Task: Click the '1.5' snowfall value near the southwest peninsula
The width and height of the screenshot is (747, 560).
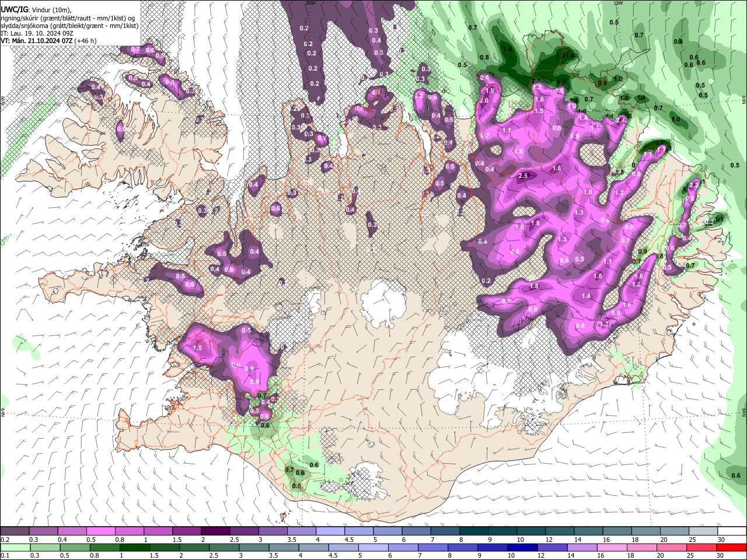Action: point(197,348)
